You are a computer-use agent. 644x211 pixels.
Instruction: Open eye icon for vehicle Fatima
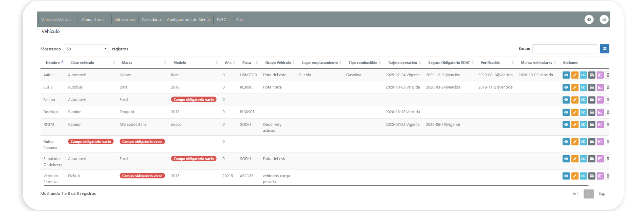(566, 100)
